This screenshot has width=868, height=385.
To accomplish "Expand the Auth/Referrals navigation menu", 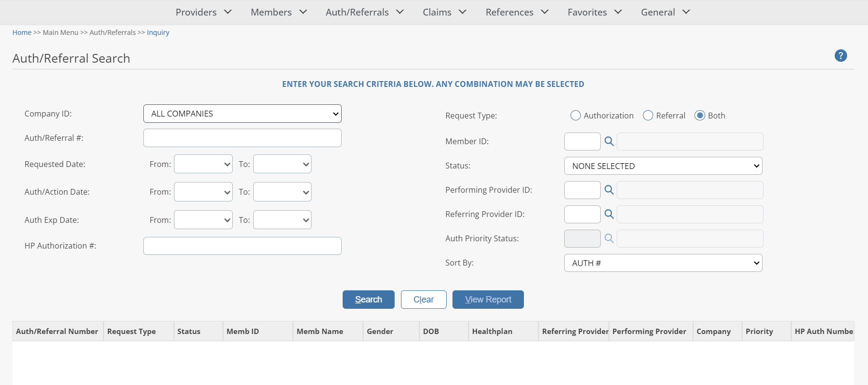I will coord(365,12).
